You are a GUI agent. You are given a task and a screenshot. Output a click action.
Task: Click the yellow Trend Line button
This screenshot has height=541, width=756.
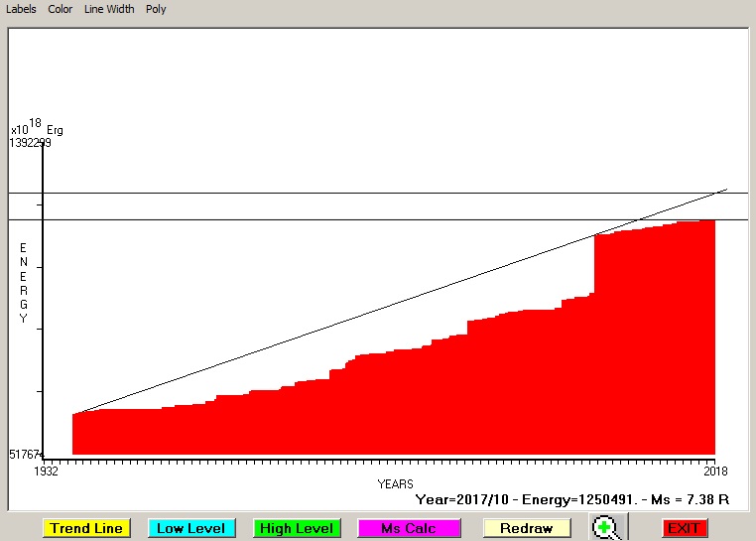pyautogui.click(x=86, y=528)
